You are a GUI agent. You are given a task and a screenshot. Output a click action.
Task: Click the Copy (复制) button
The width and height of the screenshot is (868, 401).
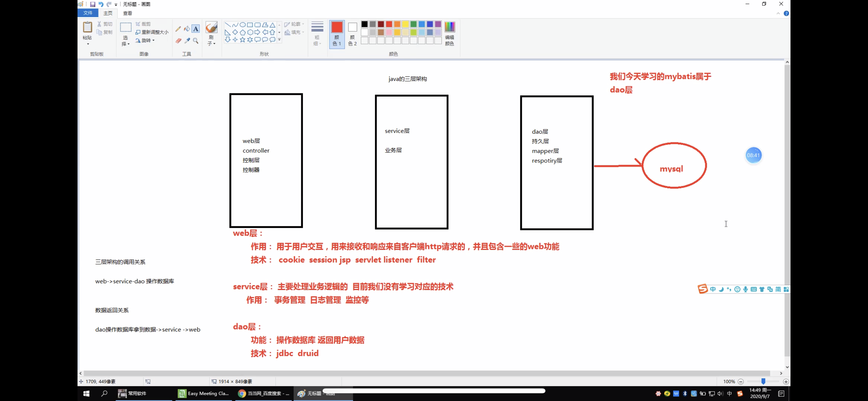[x=105, y=32]
